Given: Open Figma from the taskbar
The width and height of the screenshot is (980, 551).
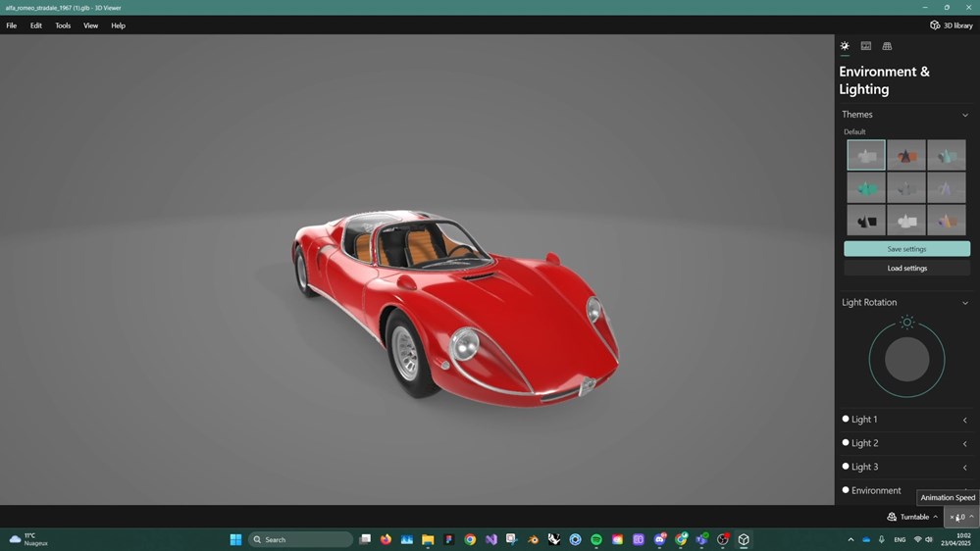Looking at the screenshot, I should pos(448,540).
